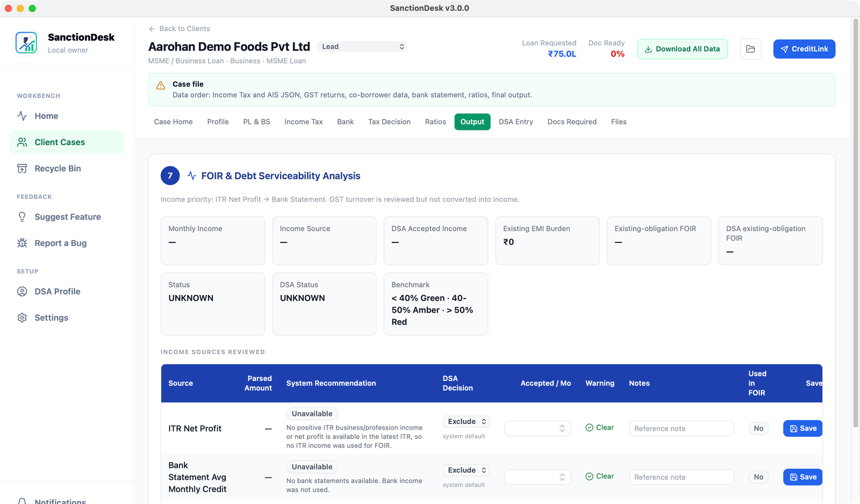Open DSA Profile in the sidebar

[x=67, y=291]
